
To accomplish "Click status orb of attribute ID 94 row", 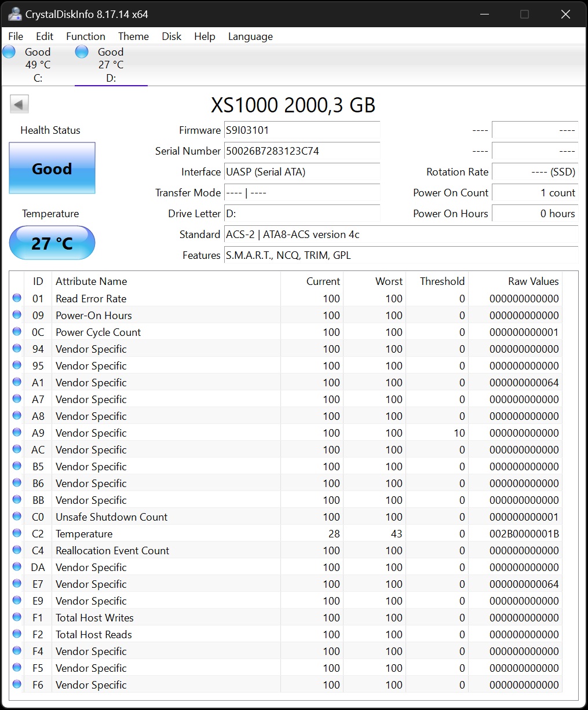I will tap(17, 349).
